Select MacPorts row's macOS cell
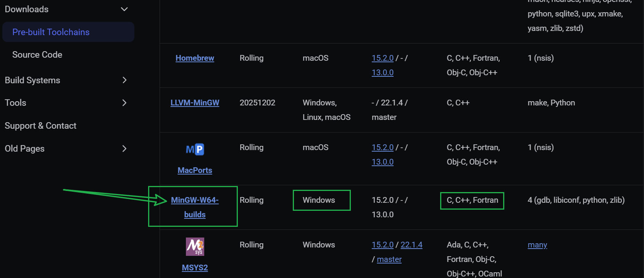This screenshot has width=644, height=278. point(315,147)
